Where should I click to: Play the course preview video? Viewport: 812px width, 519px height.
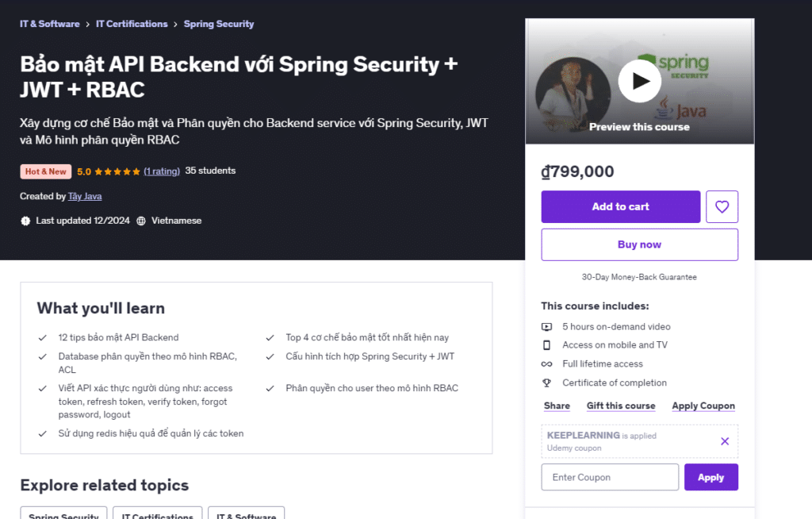pyautogui.click(x=639, y=81)
